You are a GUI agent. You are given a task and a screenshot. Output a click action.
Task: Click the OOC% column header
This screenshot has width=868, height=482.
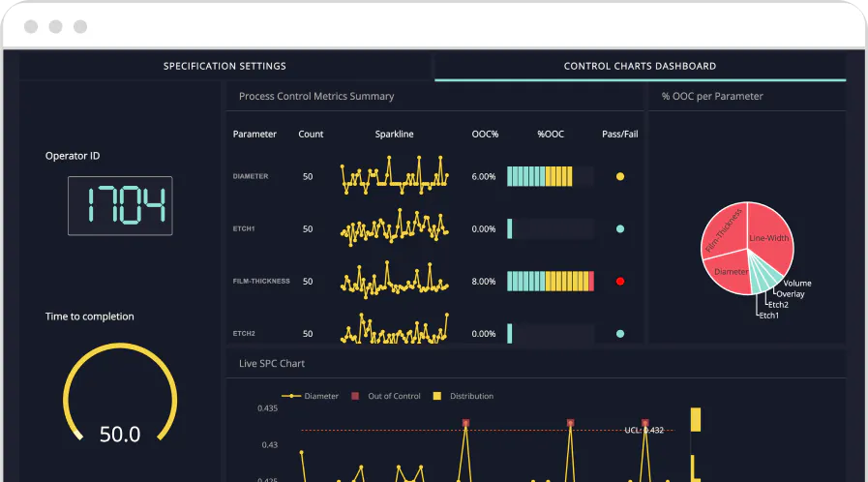point(485,134)
